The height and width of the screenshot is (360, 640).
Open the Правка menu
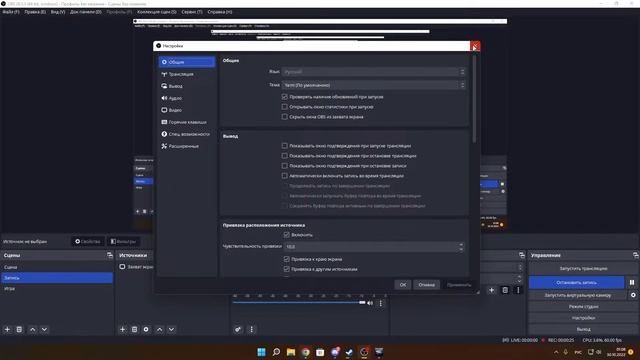[35, 12]
